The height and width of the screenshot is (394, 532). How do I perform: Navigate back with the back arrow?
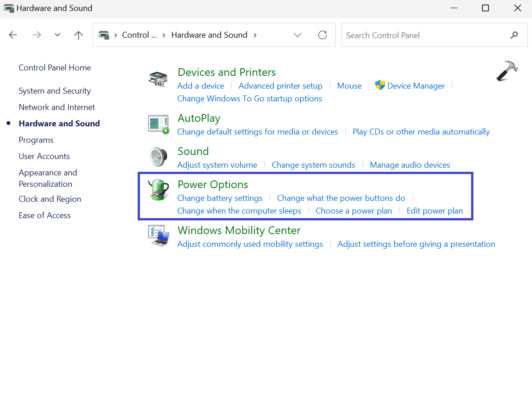[13, 35]
